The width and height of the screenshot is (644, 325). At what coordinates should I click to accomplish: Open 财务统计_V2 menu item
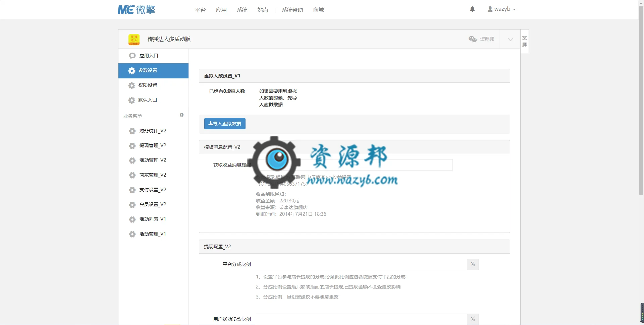153,131
